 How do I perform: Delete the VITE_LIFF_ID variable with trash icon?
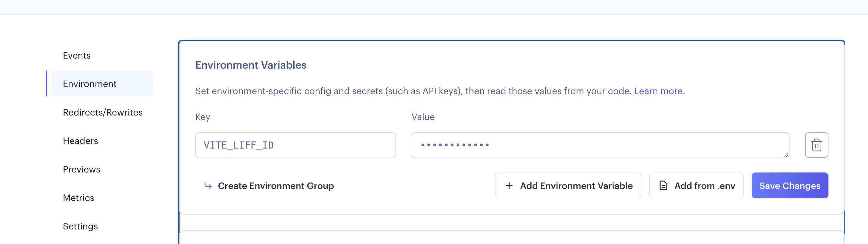816,145
